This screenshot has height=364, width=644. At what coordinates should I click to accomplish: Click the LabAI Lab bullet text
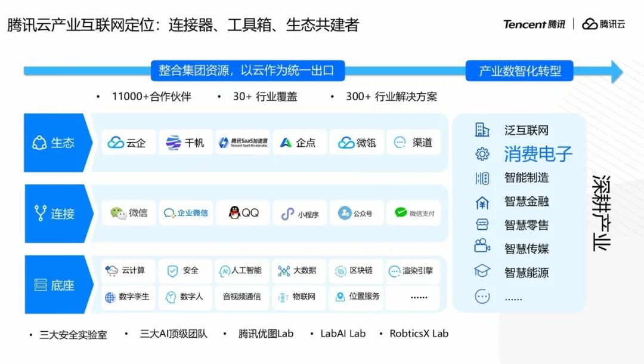point(343,334)
